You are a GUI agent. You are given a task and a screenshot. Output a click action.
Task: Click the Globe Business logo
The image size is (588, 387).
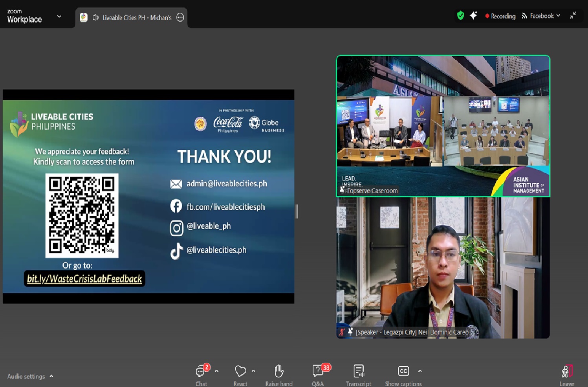pos(267,124)
